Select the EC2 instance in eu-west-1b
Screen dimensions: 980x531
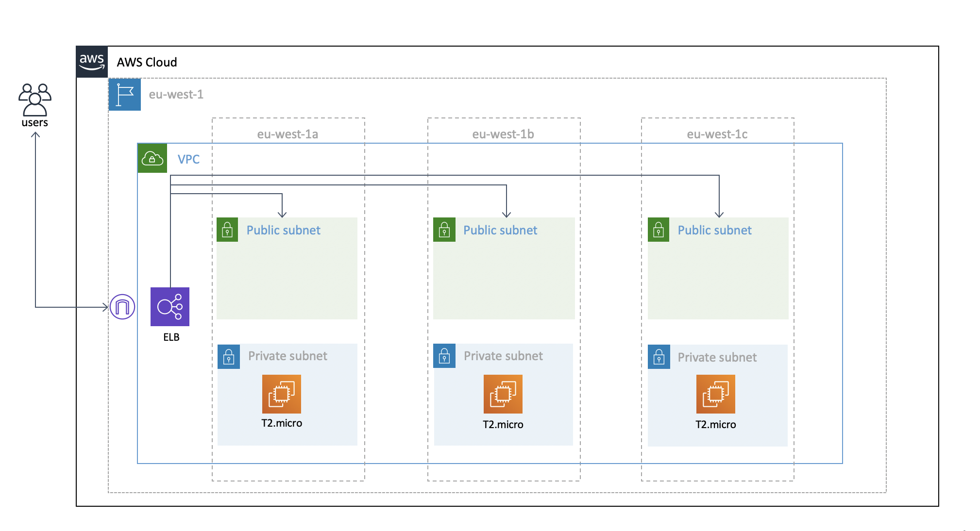[503, 394]
